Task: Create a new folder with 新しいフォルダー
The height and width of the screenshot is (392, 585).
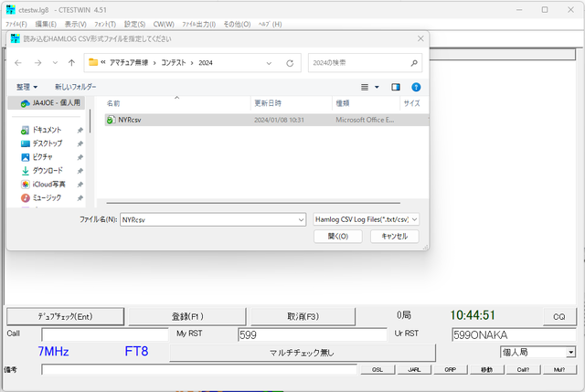Action: coord(75,87)
